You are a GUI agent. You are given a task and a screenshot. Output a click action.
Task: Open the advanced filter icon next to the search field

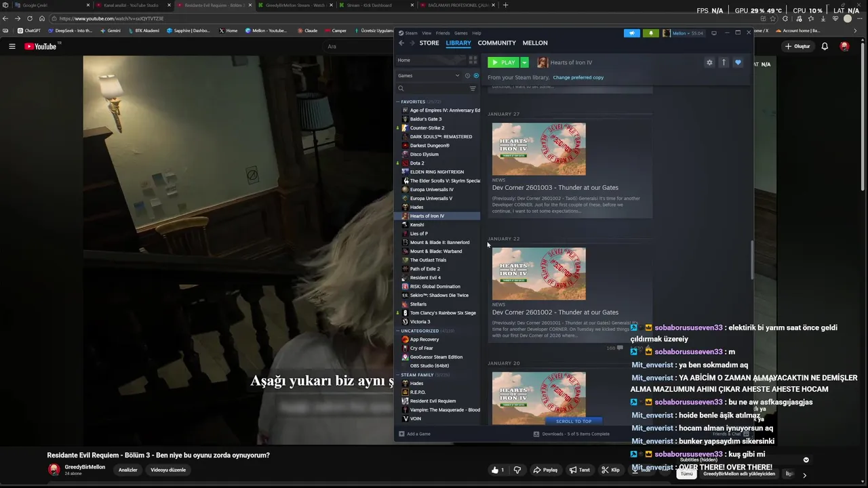point(473,88)
